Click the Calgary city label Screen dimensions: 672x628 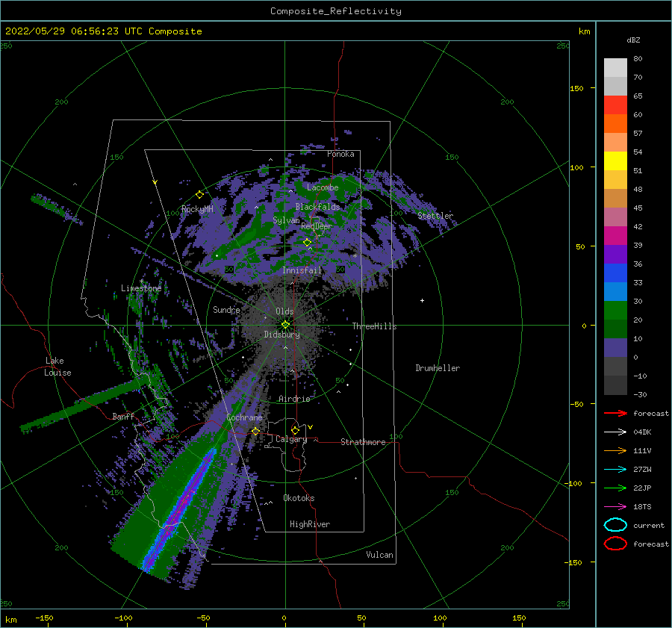(x=291, y=439)
